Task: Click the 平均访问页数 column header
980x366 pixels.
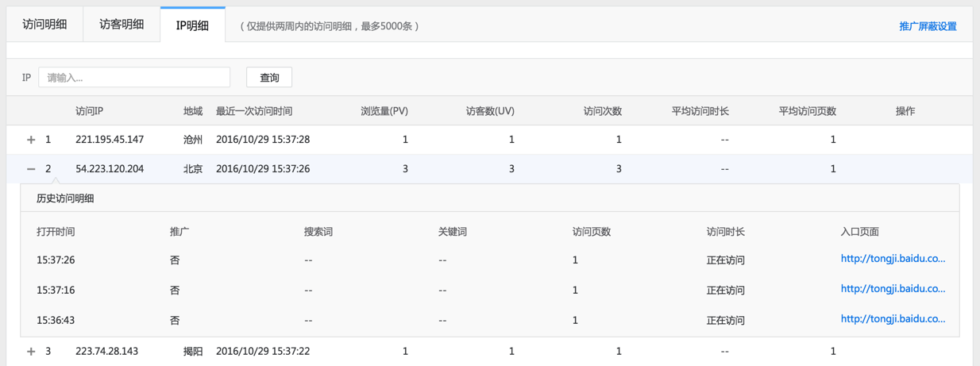Action: coord(807,111)
